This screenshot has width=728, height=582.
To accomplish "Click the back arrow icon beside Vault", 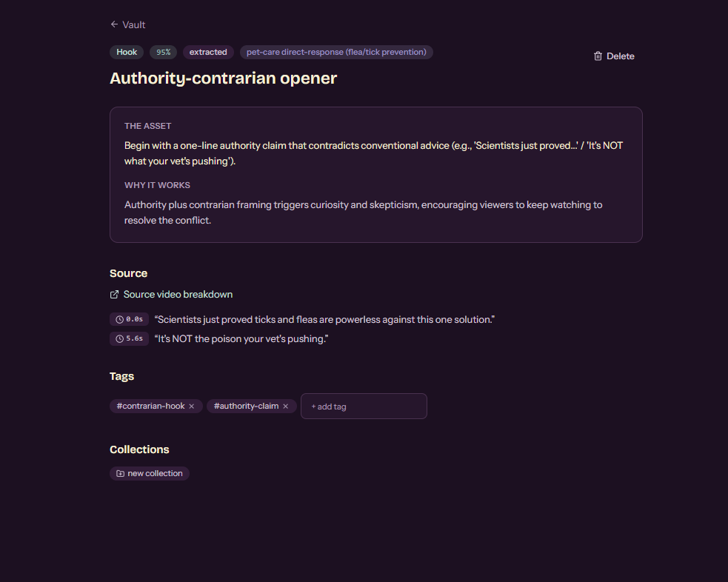I will click(114, 24).
